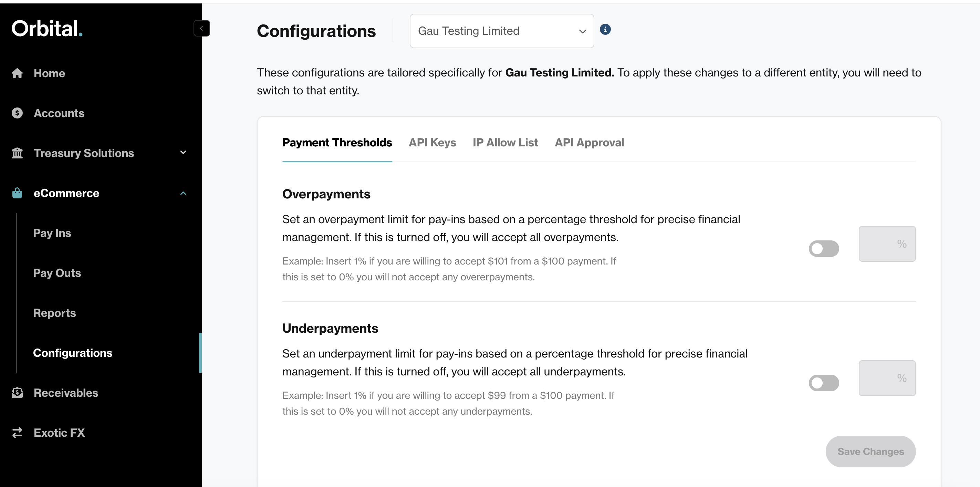Click the eCommerce shopping bag icon

pyautogui.click(x=17, y=193)
